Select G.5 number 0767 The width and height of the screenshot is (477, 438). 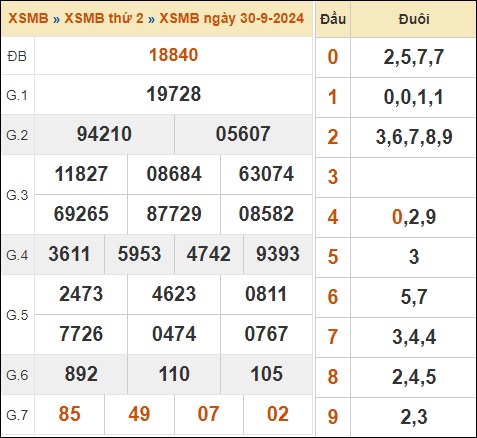[266, 334]
